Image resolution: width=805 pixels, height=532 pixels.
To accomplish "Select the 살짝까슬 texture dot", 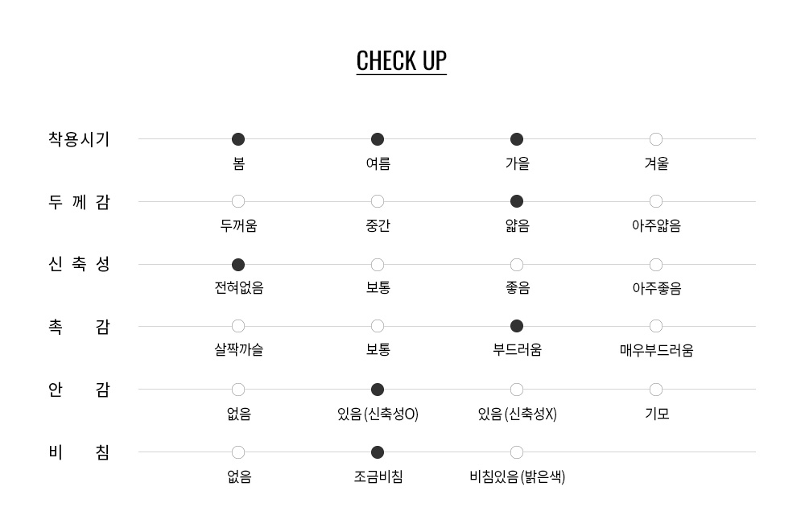I will pos(238,326).
